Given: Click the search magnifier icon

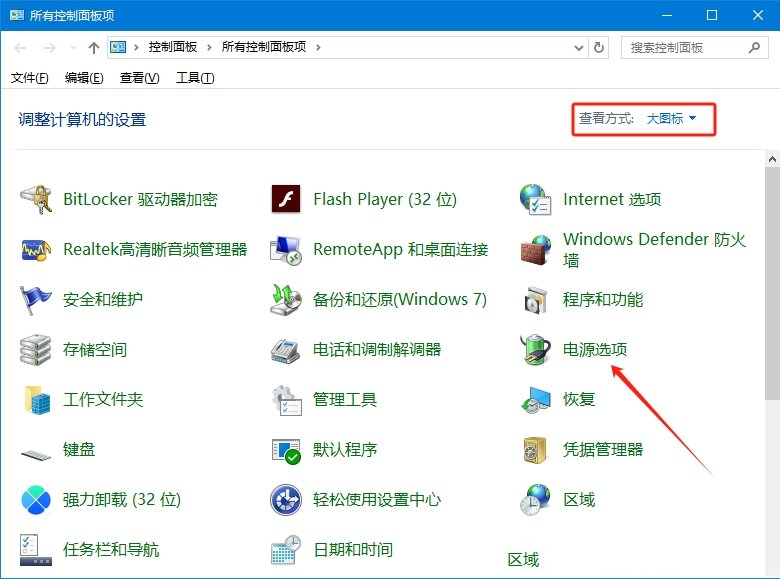Looking at the screenshot, I should point(755,48).
